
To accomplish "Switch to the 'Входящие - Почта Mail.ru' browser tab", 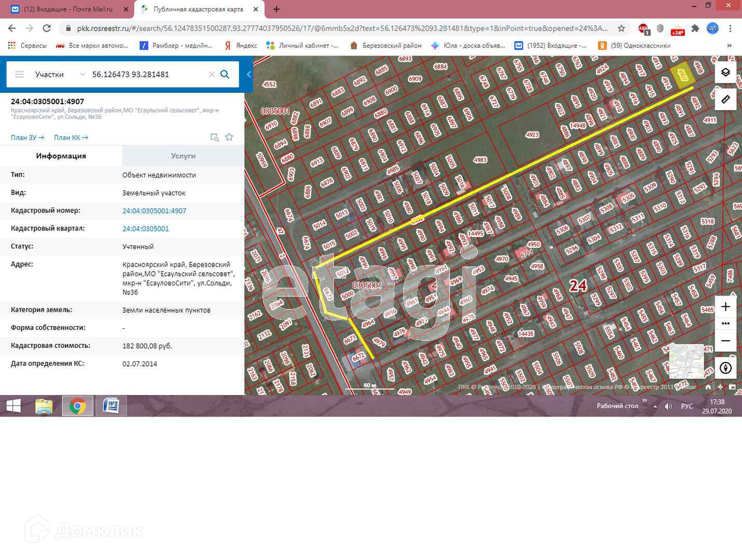I will click(67, 9).
